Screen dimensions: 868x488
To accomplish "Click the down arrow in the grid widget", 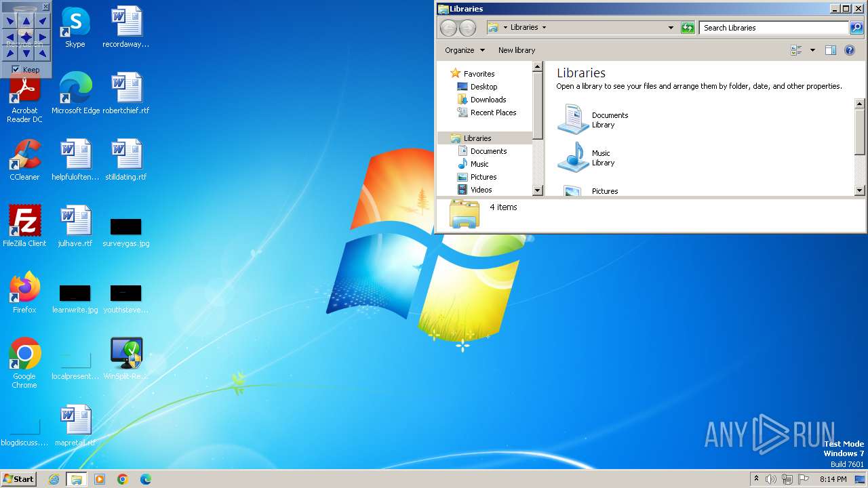I will click(x=26, y=52).
